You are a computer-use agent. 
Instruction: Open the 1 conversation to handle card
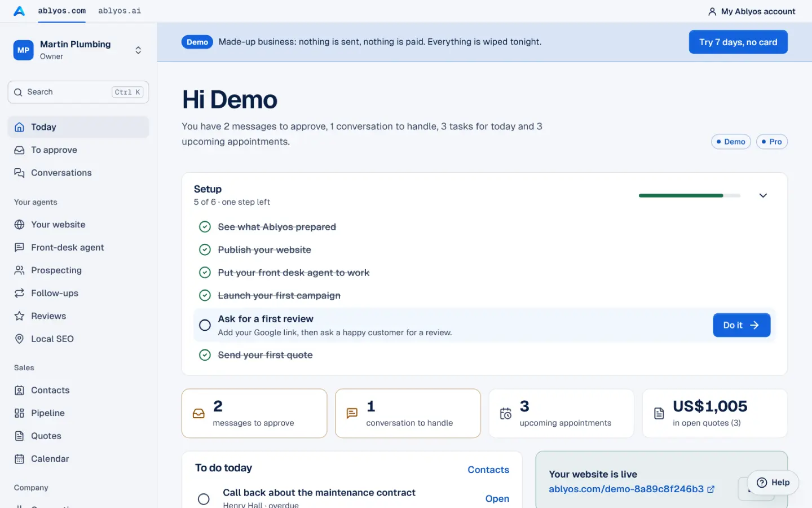408,413
